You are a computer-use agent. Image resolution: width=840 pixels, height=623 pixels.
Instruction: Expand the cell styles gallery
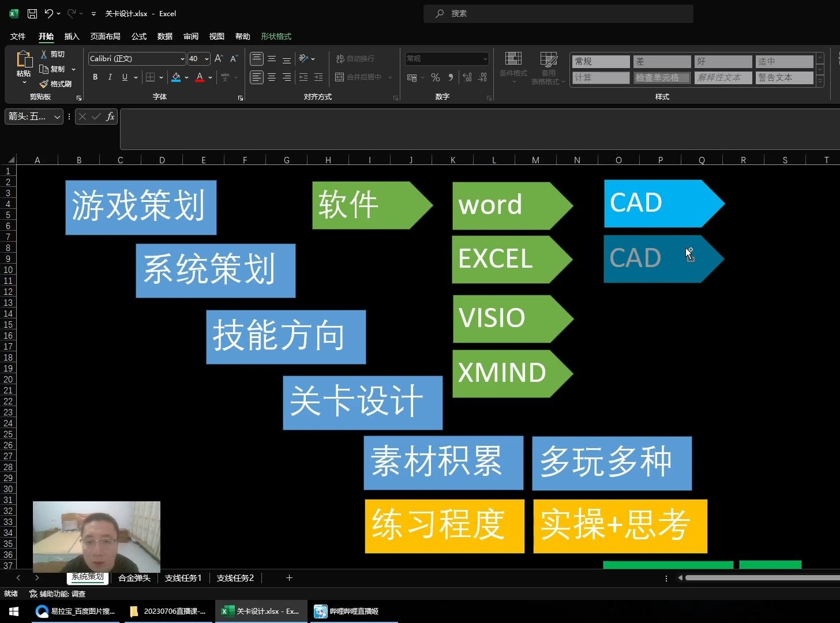pyautogui.click(x=820, y=82)
